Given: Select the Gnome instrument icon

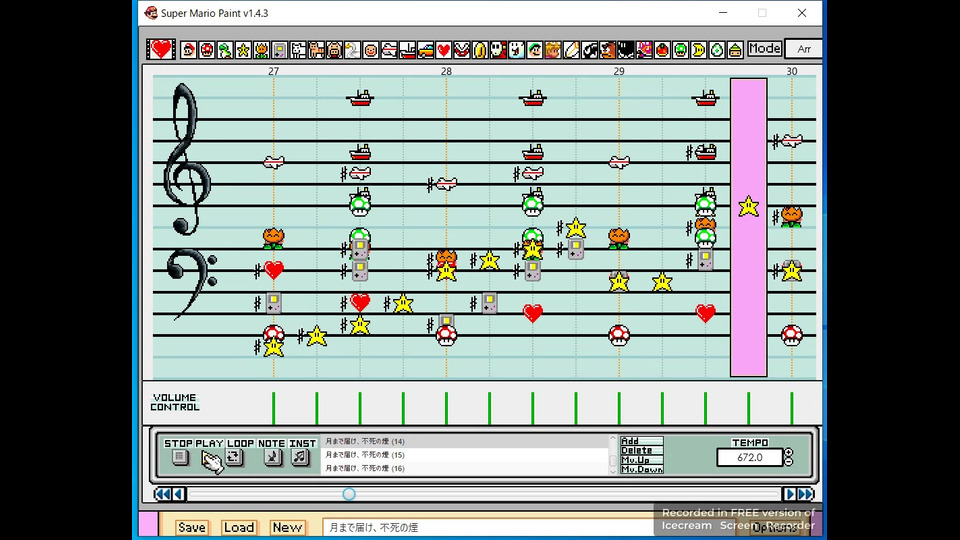Looking at the screenshot, I should tap(735, 50).
